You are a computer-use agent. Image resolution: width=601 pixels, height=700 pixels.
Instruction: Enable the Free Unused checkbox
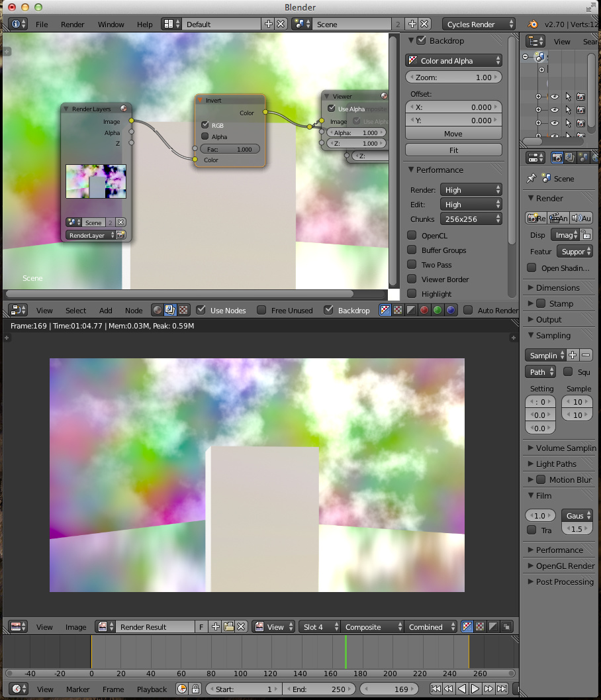tap(262, 310)
